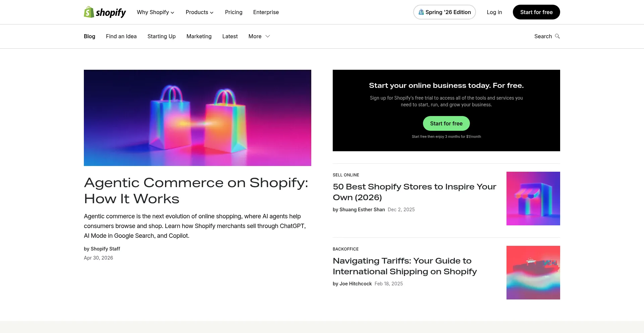This screenshot has width=644, height=333.
Task: Open the Marketing category
Action: (x=199, y=36)
